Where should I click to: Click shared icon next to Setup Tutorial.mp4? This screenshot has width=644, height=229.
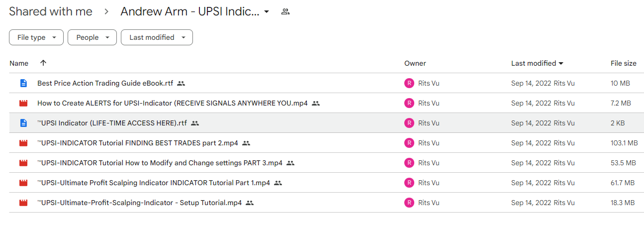pyautogui.click(x=250, y=203)
